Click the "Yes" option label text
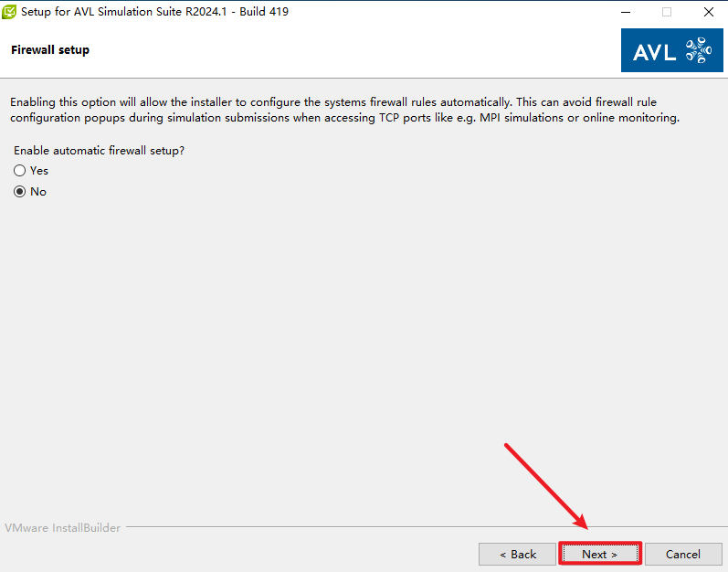 (39, 171)
